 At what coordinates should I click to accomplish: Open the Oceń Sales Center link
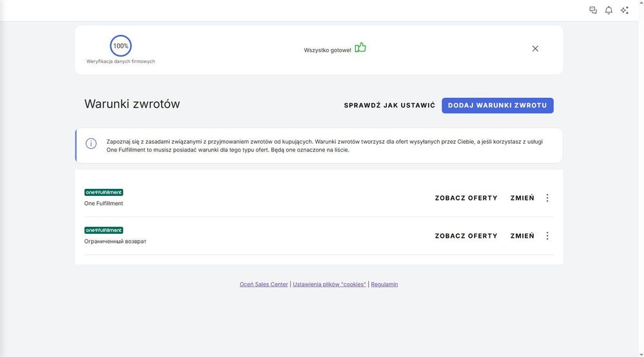pyautogui.click(x=264, y=284)
